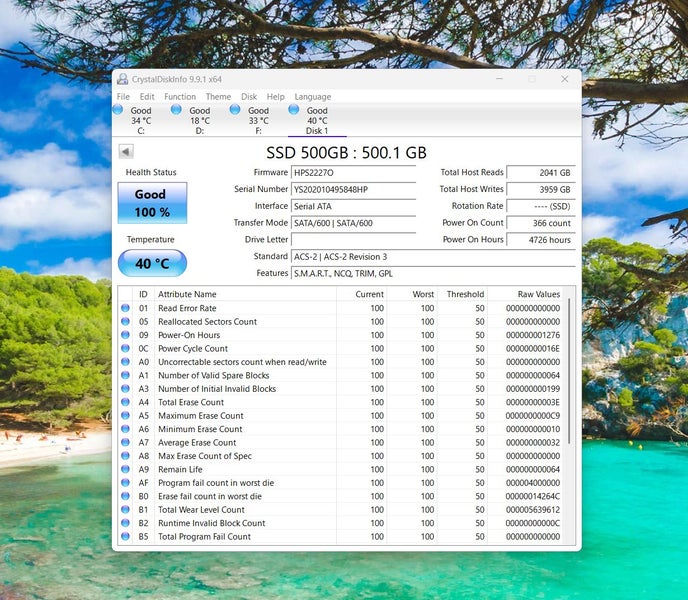688x600 pixels.
Task: Open the Edit menu
Action: [x=147, y=97]
